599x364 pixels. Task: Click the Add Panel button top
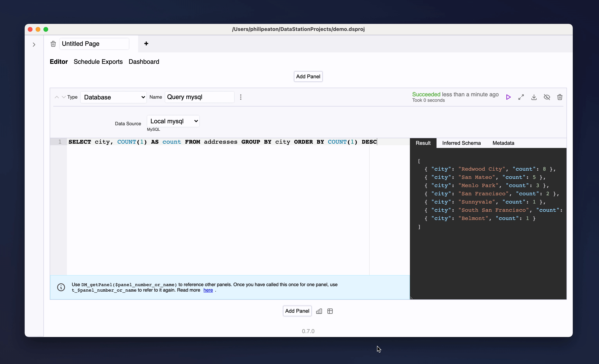pyautogui.click(x=309, y=76)
